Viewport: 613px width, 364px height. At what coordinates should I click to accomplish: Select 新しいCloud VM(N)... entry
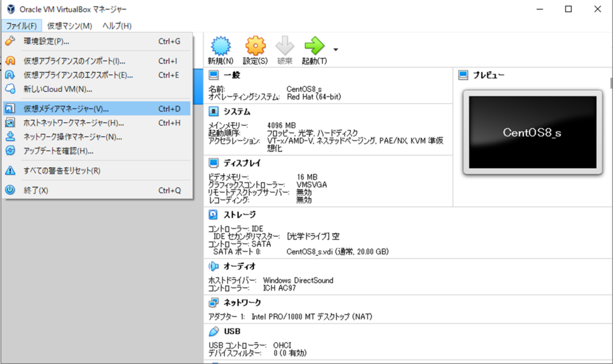coord(57,89)
